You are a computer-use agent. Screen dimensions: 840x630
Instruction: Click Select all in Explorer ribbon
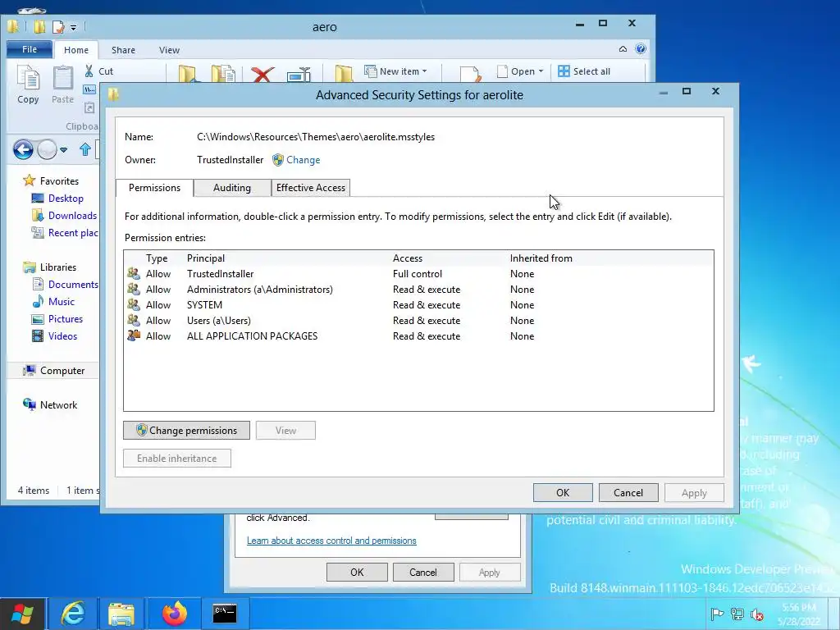[584, 71]
